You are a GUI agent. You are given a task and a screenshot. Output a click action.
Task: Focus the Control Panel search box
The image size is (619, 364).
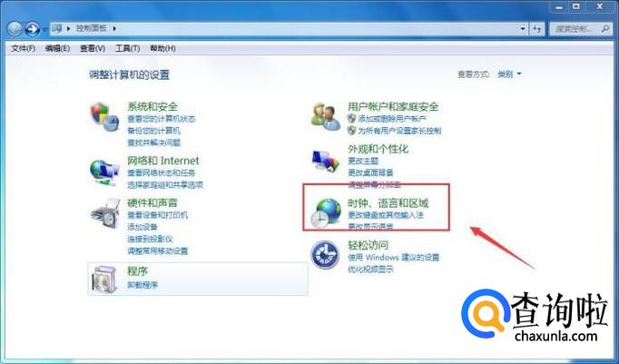pos(580,29)
